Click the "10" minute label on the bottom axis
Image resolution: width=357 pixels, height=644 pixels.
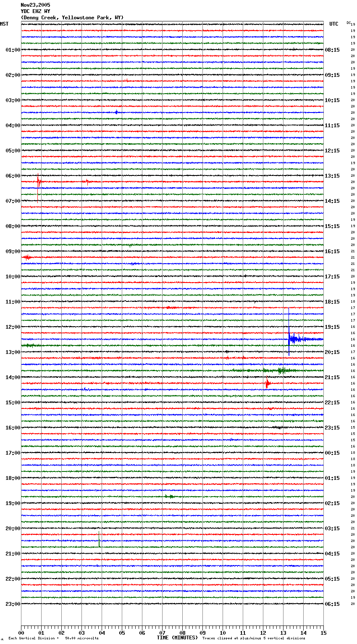pyautogui.click(x=223, y=633)
